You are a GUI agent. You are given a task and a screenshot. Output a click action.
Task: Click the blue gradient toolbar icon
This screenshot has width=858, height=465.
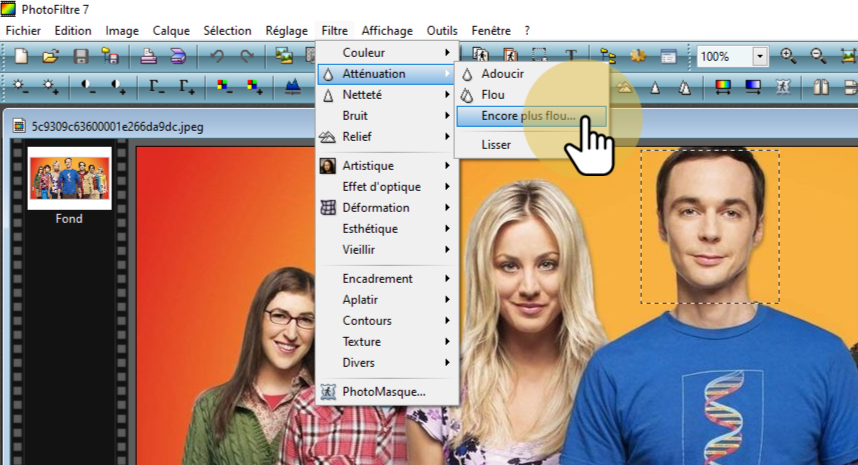click(753, 86)
